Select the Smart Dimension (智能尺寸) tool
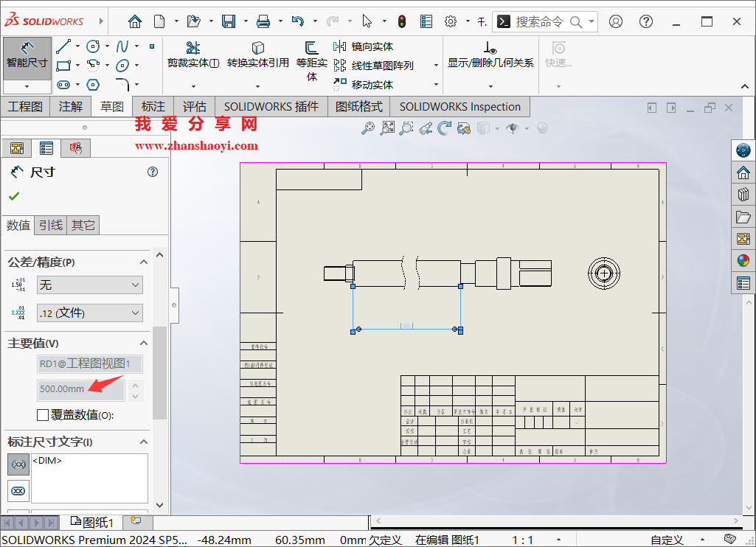 pos(27,59)
